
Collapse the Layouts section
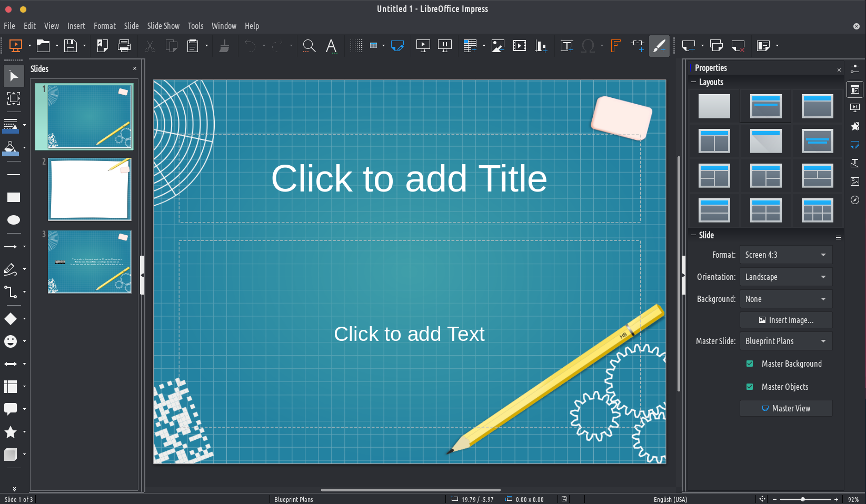point(694,82)
